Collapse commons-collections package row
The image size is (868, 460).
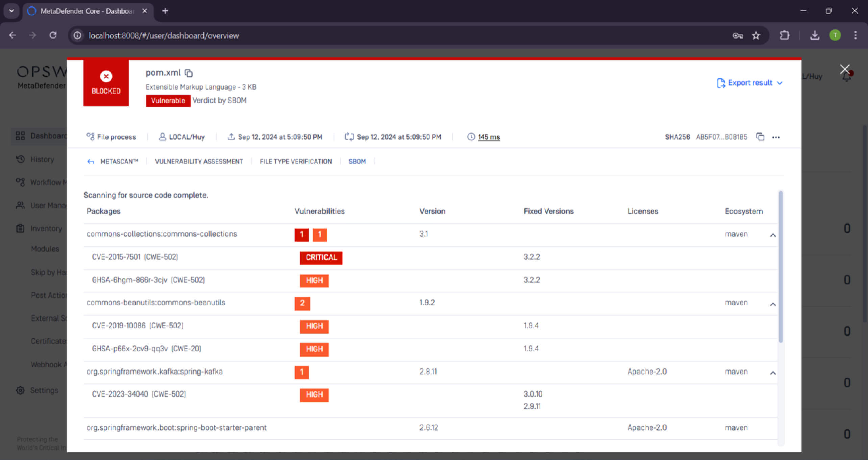pyautogui.click(x=773, y=235)
